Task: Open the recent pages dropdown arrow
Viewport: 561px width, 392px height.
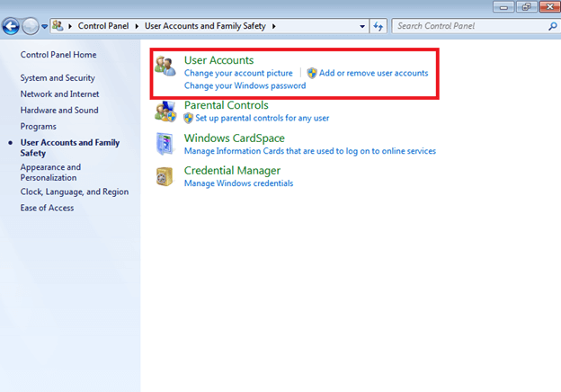Action: [44, 26]
